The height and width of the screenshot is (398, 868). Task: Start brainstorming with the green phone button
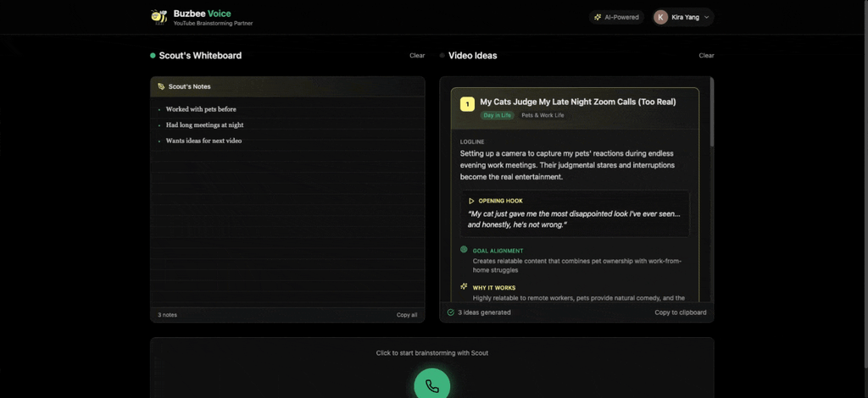point(432,384)
